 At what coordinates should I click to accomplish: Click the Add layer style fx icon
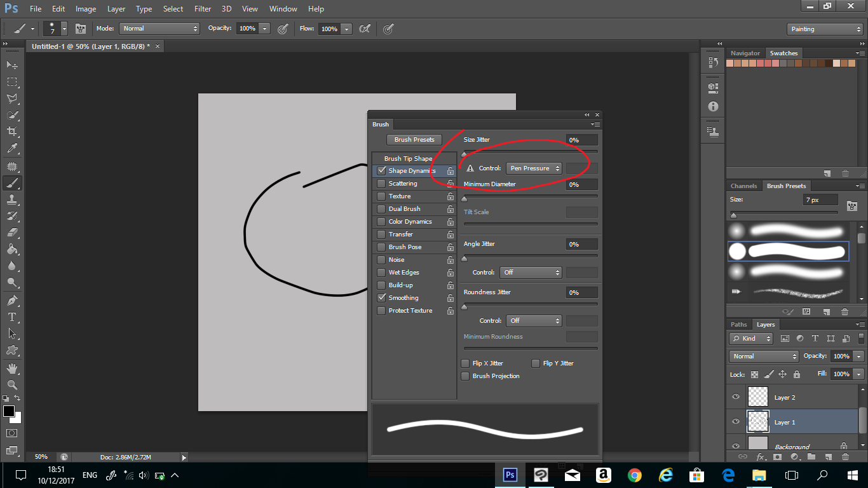[x=760, y=457]
